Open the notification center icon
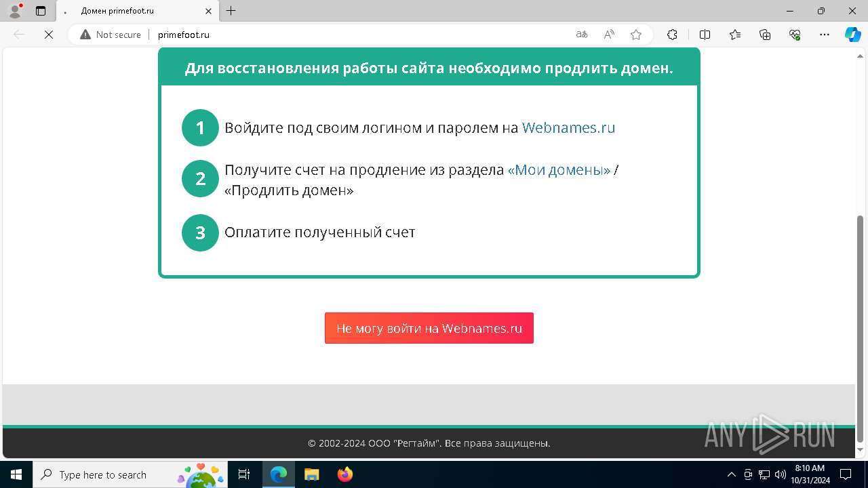 [846, 474]
